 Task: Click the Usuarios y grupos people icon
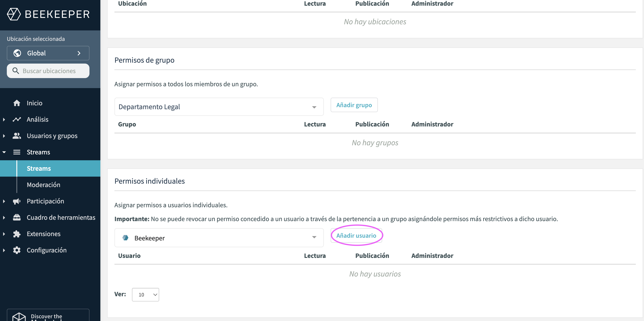(17, 136)
